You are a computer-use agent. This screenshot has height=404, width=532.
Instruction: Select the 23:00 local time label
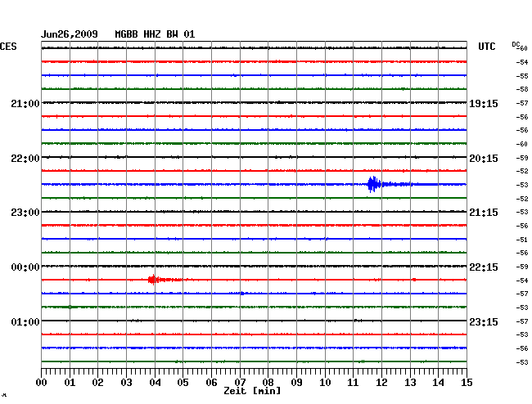point(25,213)
